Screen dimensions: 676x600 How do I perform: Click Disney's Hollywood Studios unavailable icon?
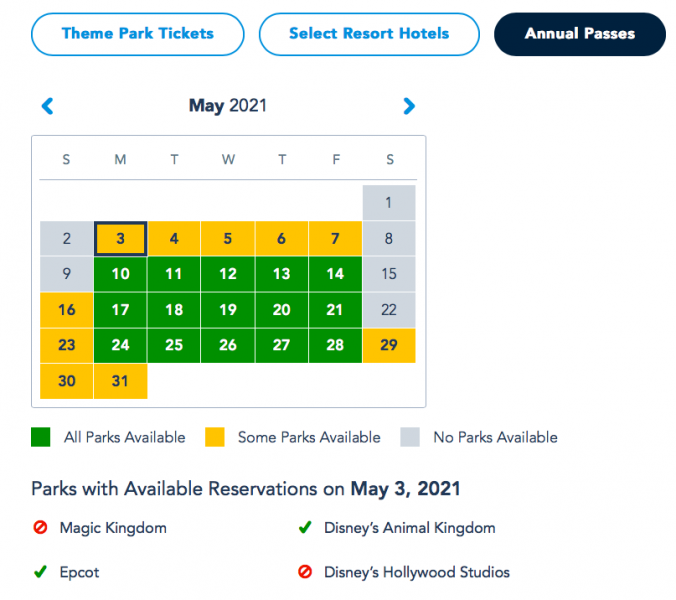point(305,573)
